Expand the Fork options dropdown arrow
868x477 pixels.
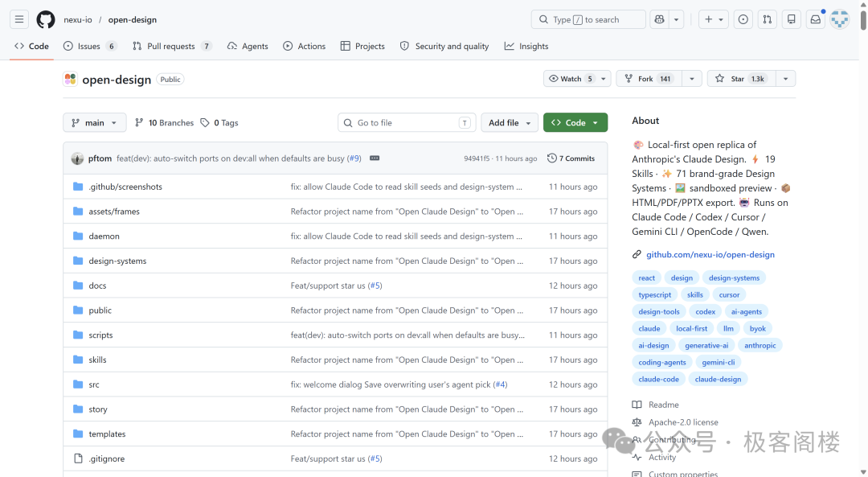coord(692,79)
